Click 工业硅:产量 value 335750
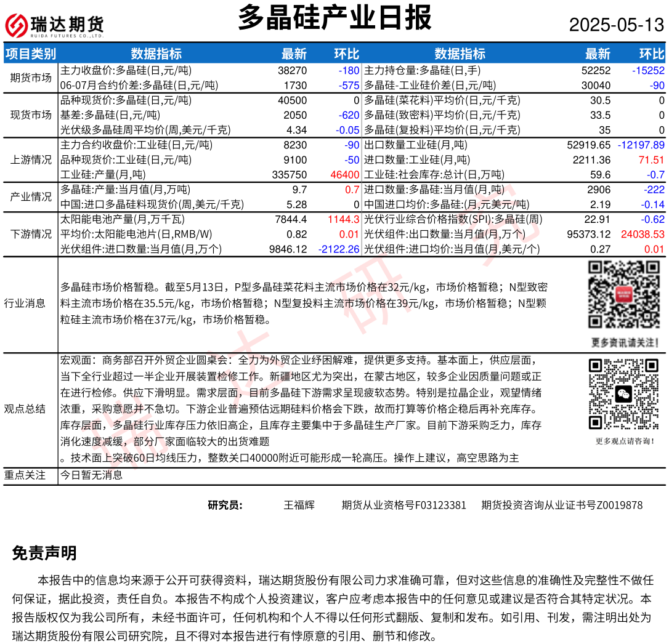669x644 pixels. click(290, 175)
